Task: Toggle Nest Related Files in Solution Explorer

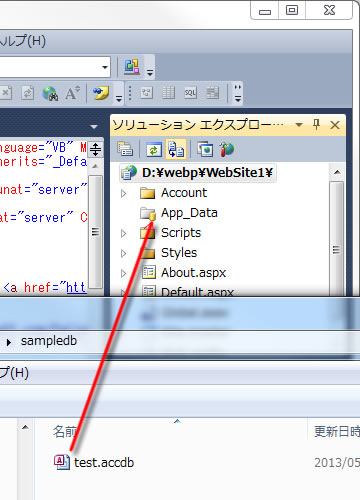Action: pos(176,149)
